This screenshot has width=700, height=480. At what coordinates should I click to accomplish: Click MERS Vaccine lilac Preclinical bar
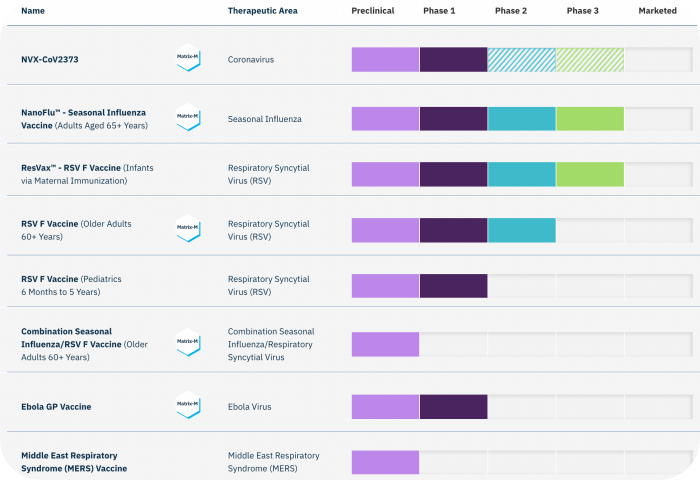385,462
